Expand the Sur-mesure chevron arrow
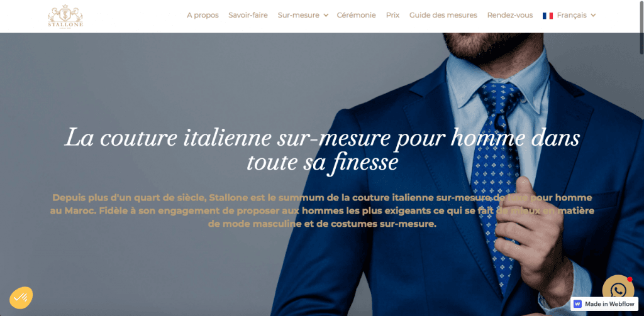 326,16
